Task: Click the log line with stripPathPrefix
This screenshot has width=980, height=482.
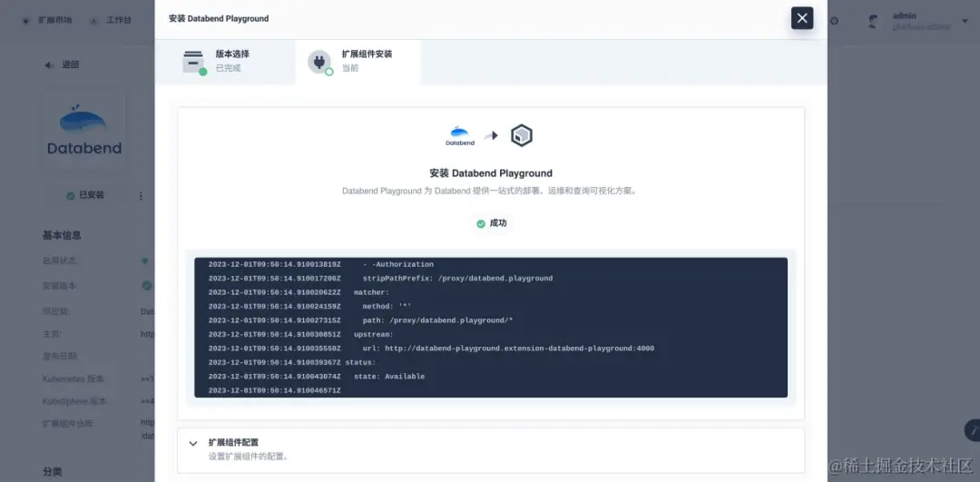Action: (380, 278)
